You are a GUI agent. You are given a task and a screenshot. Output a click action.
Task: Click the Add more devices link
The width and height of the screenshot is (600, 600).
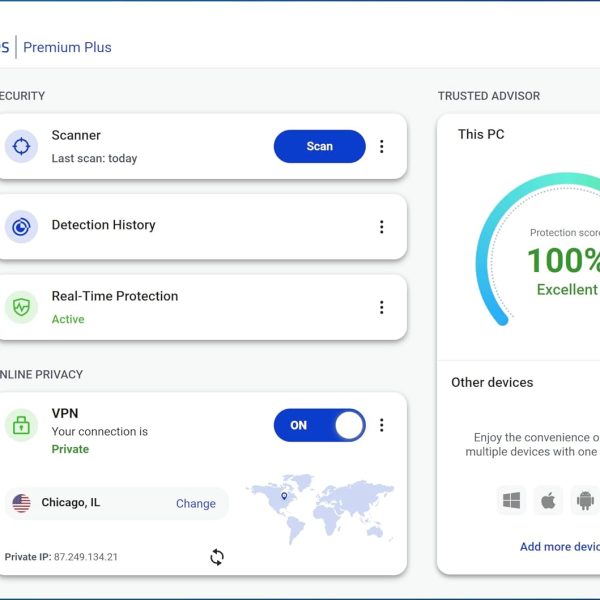[x=560, y=547]
